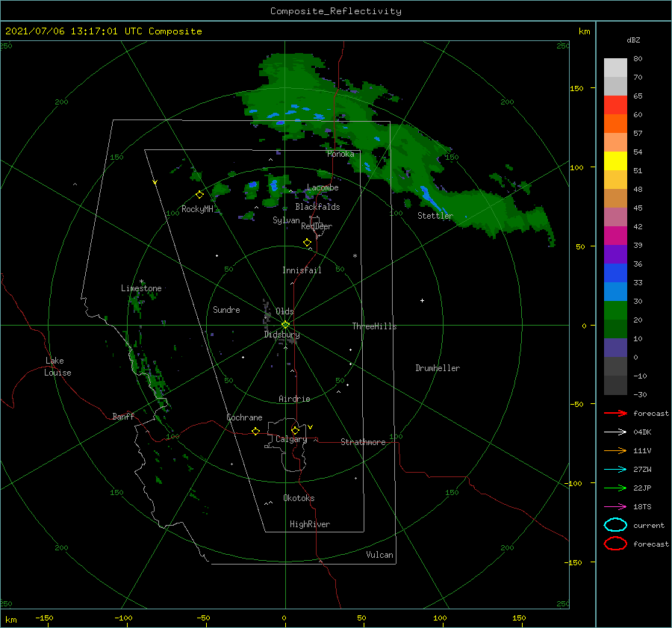Click the 2021/07/06 13:17:01 UTC timestamp
The height and width of the screenshot is (628, 672).
[103, 31]
